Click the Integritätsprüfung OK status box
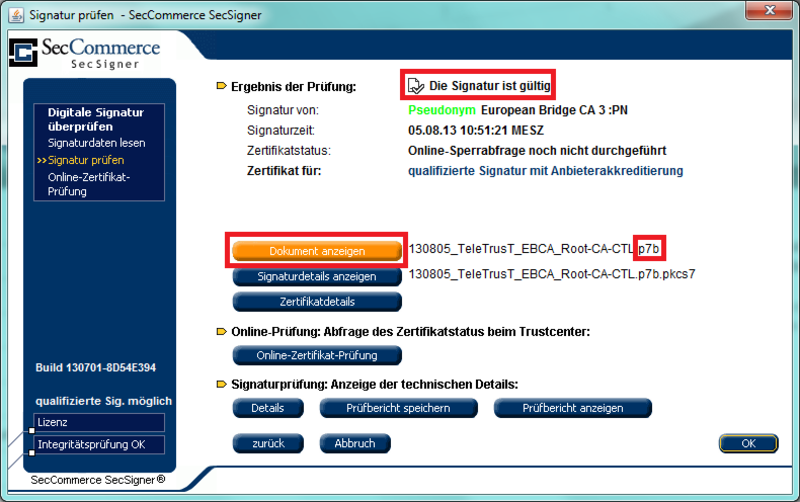 tap(99, 444)
